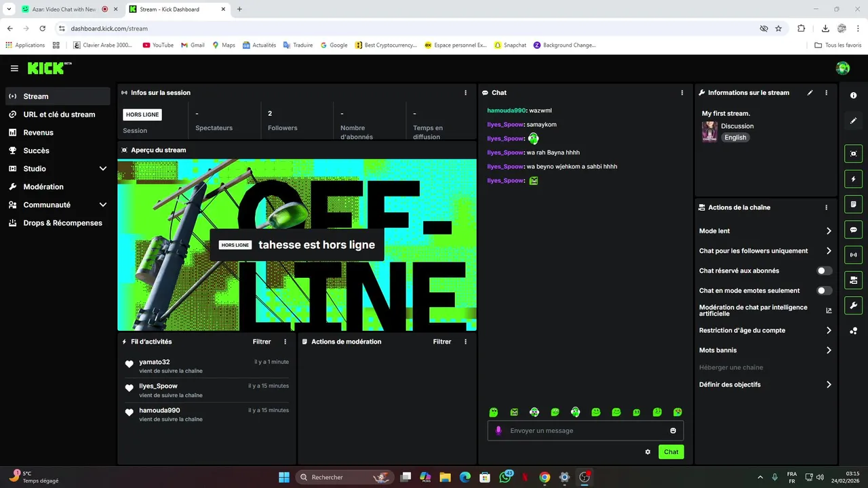868x488 pixels.
Task: Open the hamburger menu beside the Kick logo
Action: pyautogui.click(x=14, y=68)
